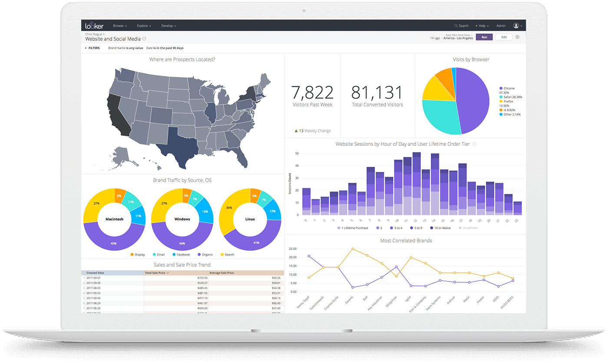Click the Edit button
Screen dimensions: 608x364
[x=504, y=37]
